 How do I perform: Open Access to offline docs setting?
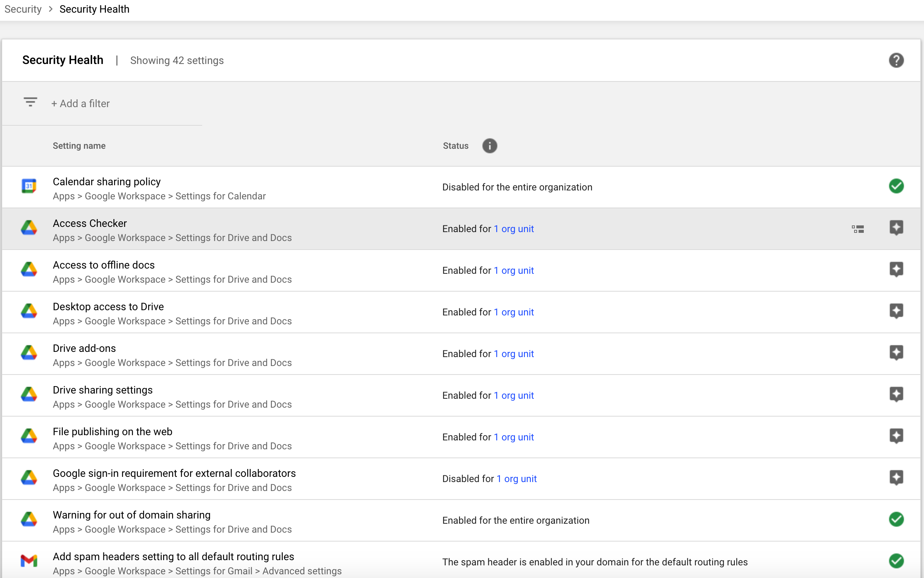(x=104, y=265)
